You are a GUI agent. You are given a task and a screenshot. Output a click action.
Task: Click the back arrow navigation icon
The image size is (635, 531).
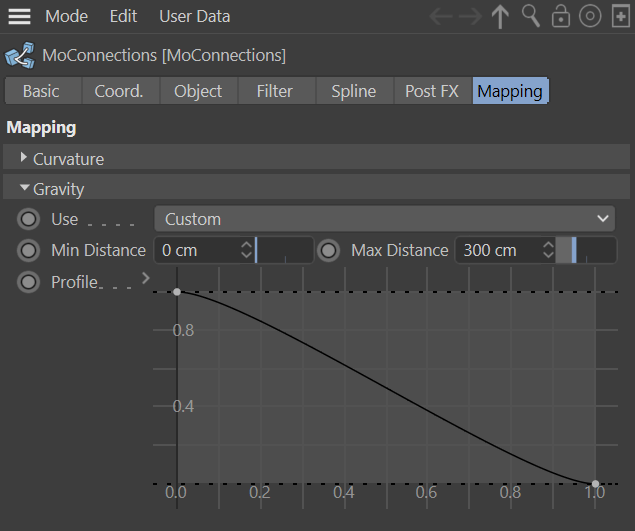click(442, 17)
